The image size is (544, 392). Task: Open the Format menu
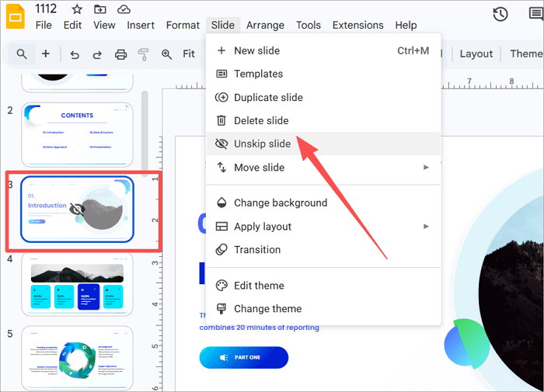tap(183, 25)
